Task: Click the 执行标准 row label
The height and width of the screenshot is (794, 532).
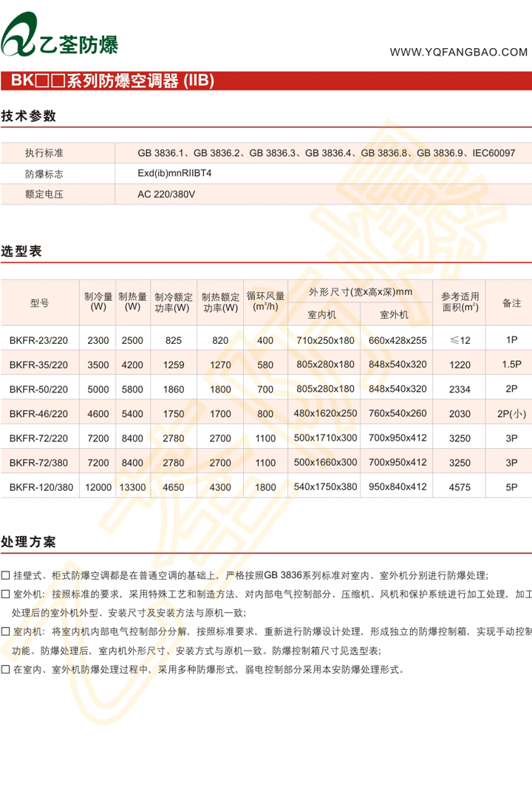Action: [44, 153]
